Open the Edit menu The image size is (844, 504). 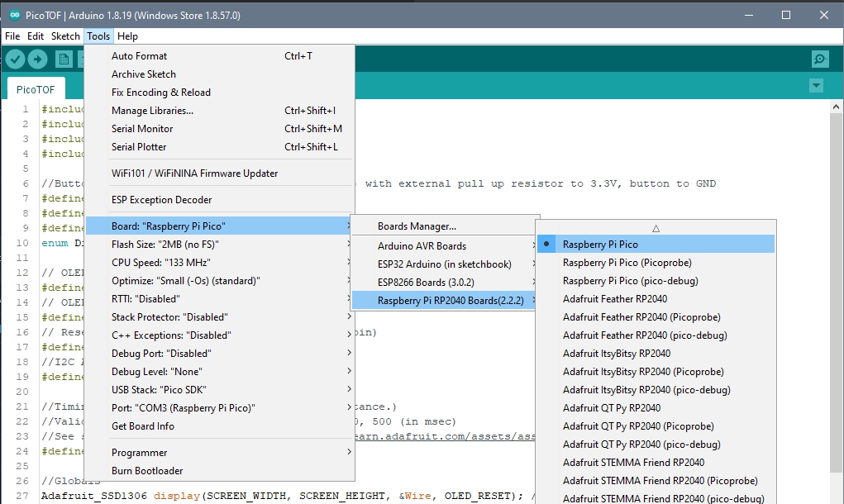pos(36,36)
